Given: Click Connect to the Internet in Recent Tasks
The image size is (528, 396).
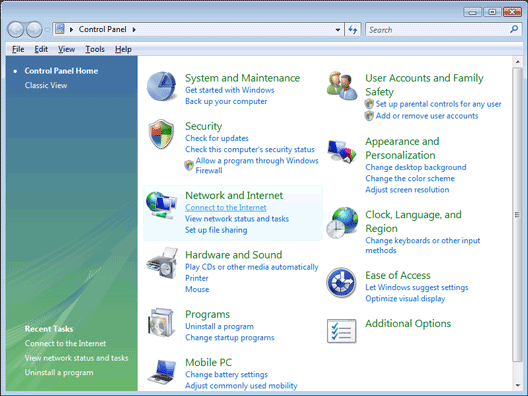Looking at the screenshot, I should point(65,343).
